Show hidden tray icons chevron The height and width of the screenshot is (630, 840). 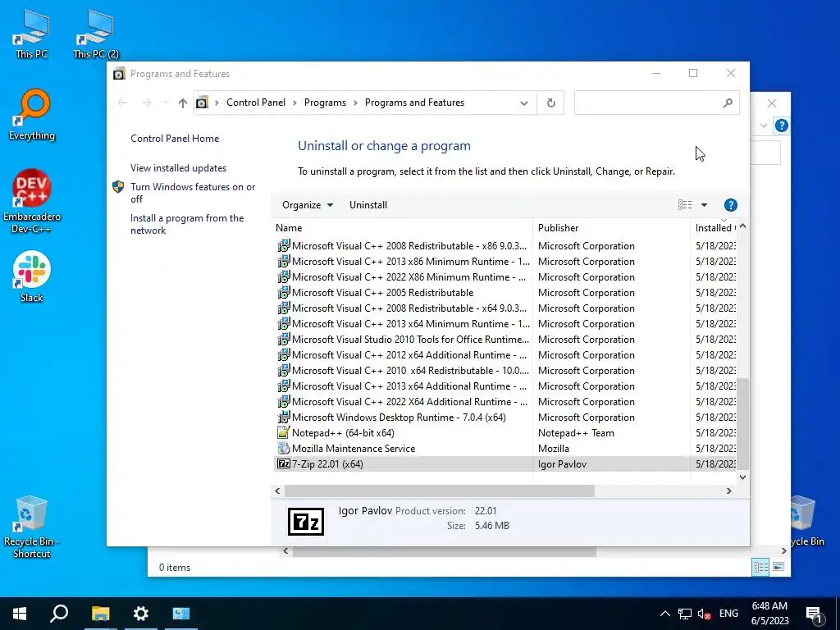pyautogui.click(x=664, y=614)
